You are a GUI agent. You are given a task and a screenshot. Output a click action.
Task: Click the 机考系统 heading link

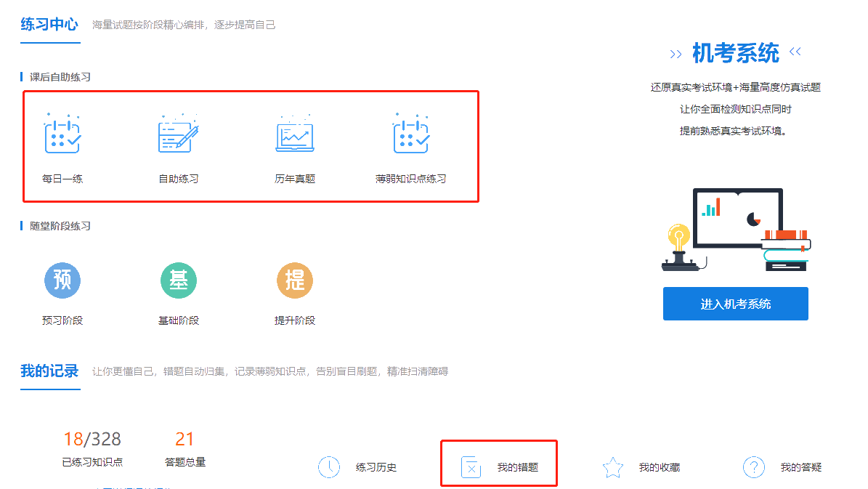[735, 52]
